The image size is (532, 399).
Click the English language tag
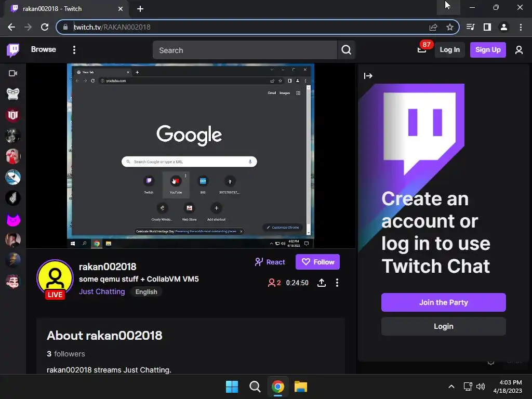(x=146, y=292)
